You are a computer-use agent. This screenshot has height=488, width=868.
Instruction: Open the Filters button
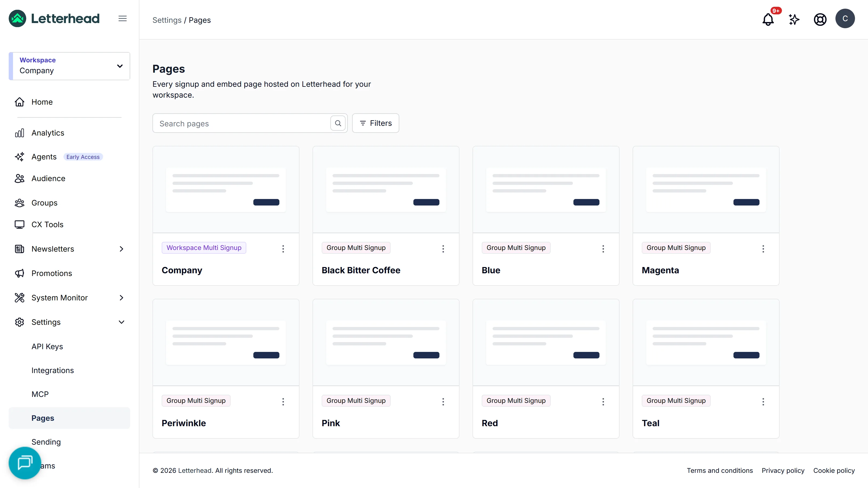click(x=375, y=123)
